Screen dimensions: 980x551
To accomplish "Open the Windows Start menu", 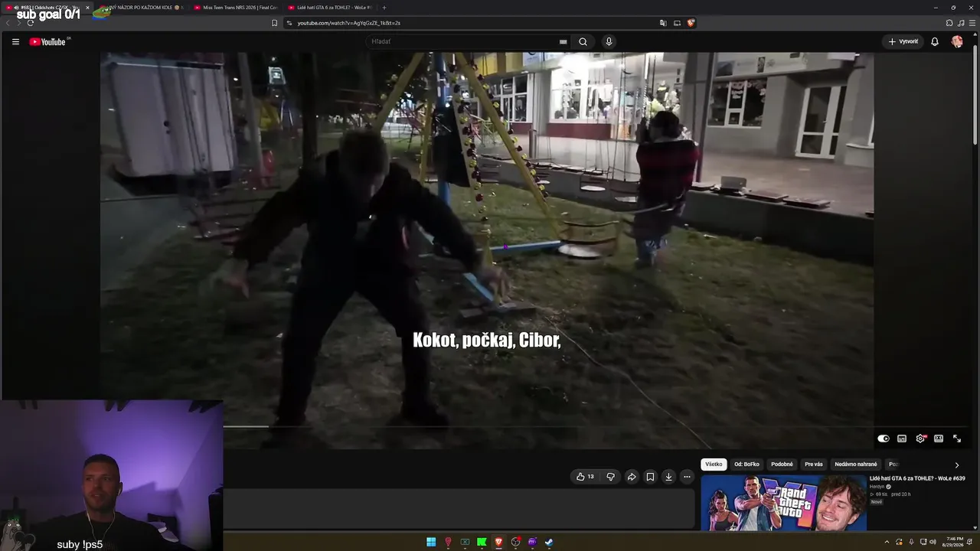I will coord(431,543).
